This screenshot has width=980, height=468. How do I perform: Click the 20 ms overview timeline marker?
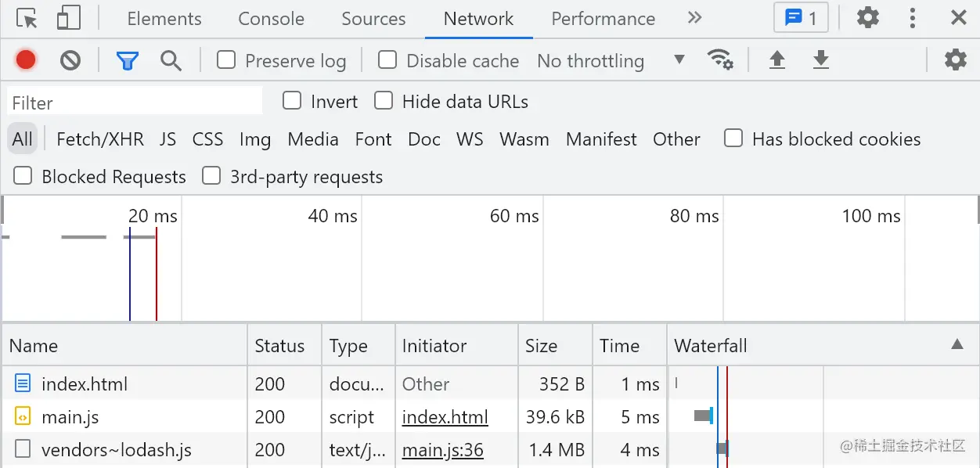[x=153, y=217]
